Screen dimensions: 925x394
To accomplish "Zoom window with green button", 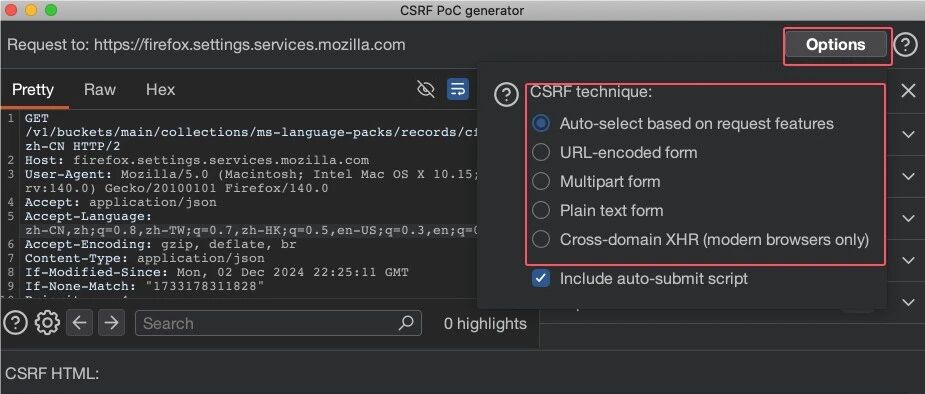I will pos(51,10).
